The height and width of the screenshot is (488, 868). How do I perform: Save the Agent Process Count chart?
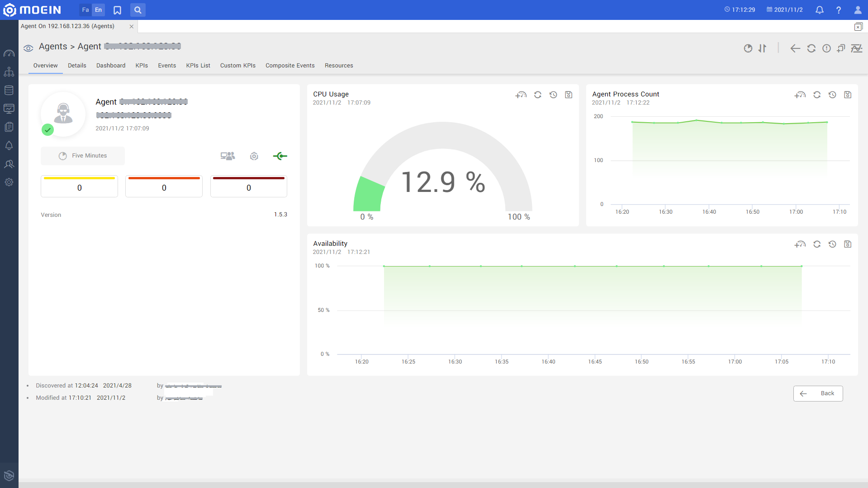[847, 95]
